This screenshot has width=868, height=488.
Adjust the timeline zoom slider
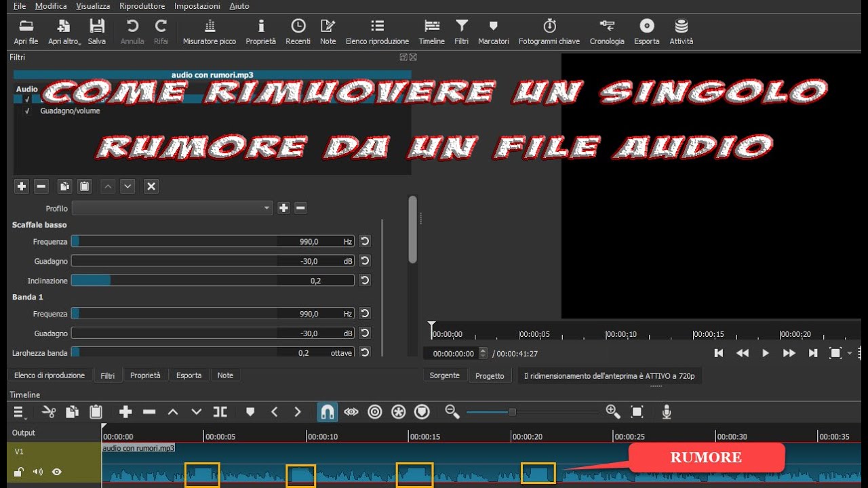tap(533, 411)
